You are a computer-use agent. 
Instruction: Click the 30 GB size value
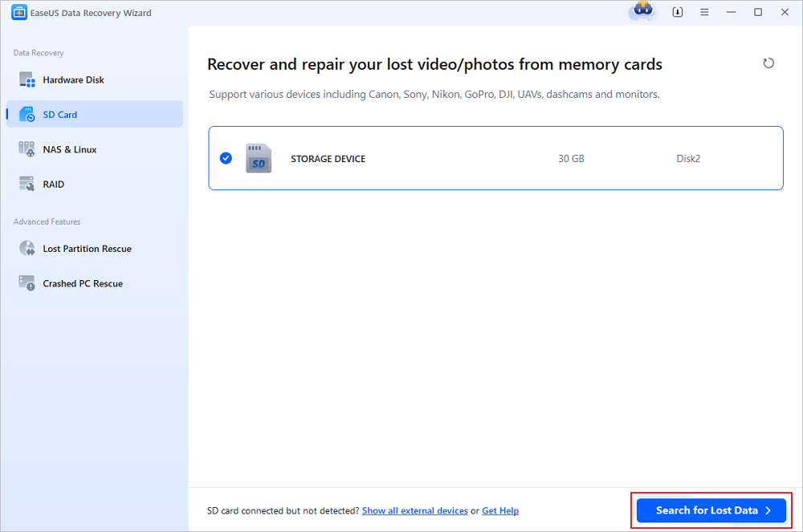(x=571, y=159)
